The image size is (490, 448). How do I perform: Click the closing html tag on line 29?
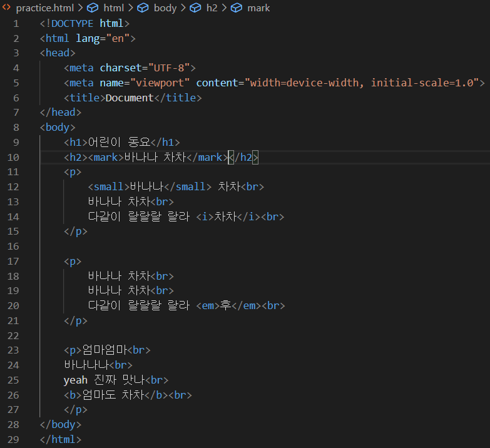[61, 440]
